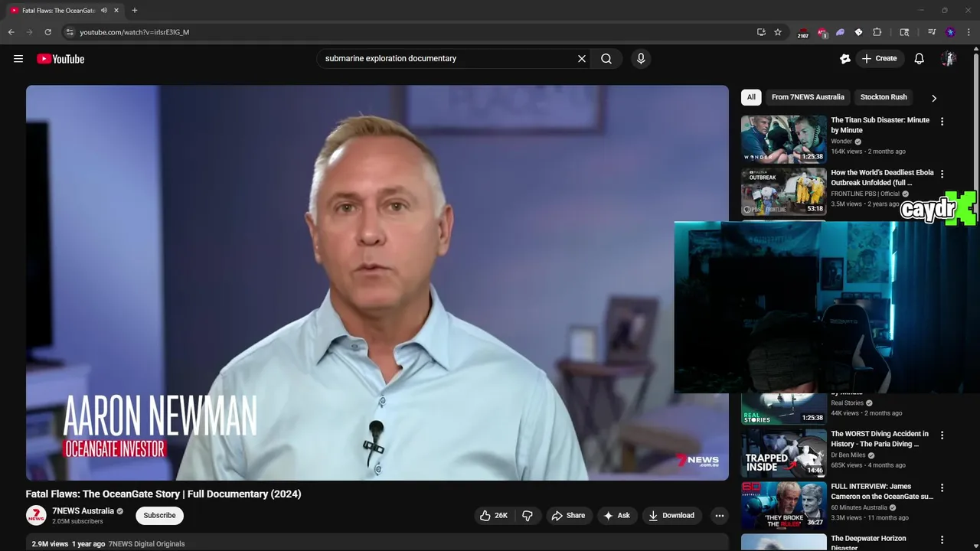Screen dimensions: 980x551
Task: Open the Ask AI button
Action: 617,516
